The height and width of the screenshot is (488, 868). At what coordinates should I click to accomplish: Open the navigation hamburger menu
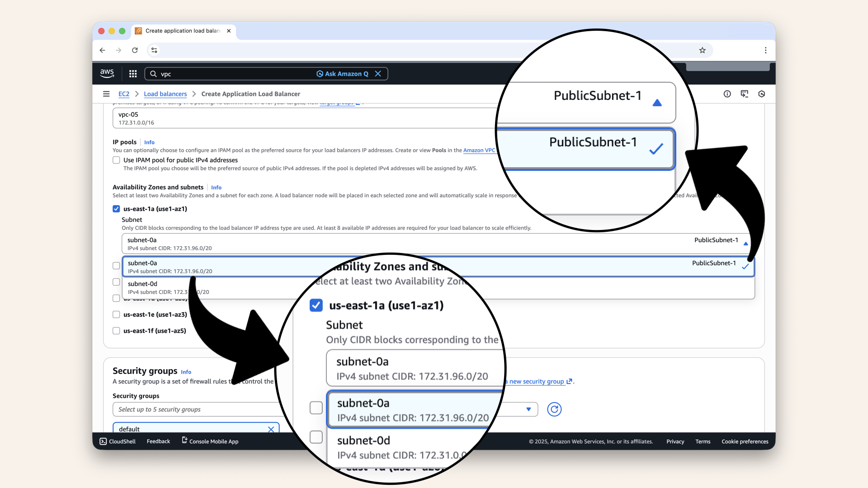(x=106, y=94)
